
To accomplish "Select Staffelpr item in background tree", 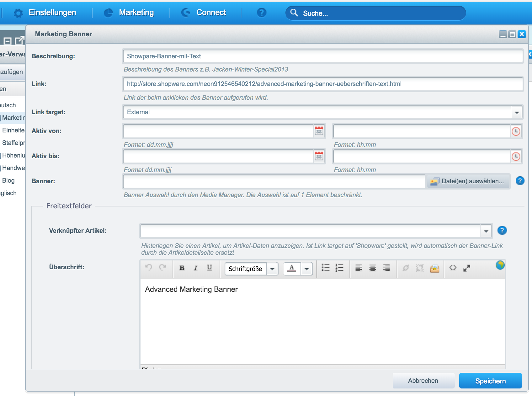I will click(13, 143).
